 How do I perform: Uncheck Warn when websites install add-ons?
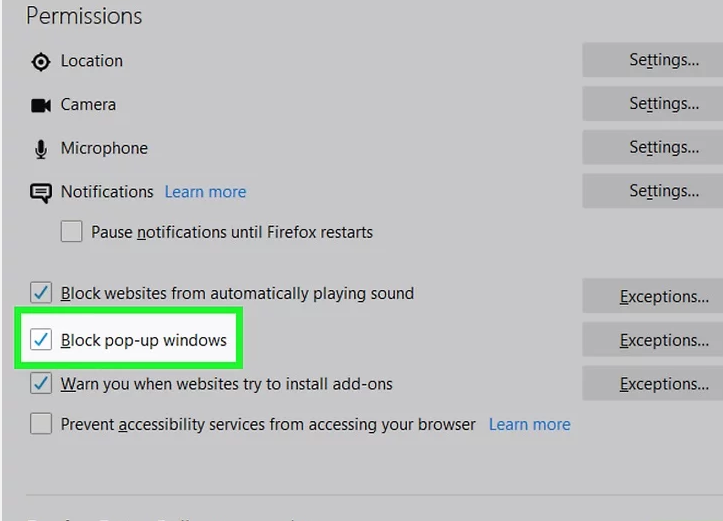41,383
